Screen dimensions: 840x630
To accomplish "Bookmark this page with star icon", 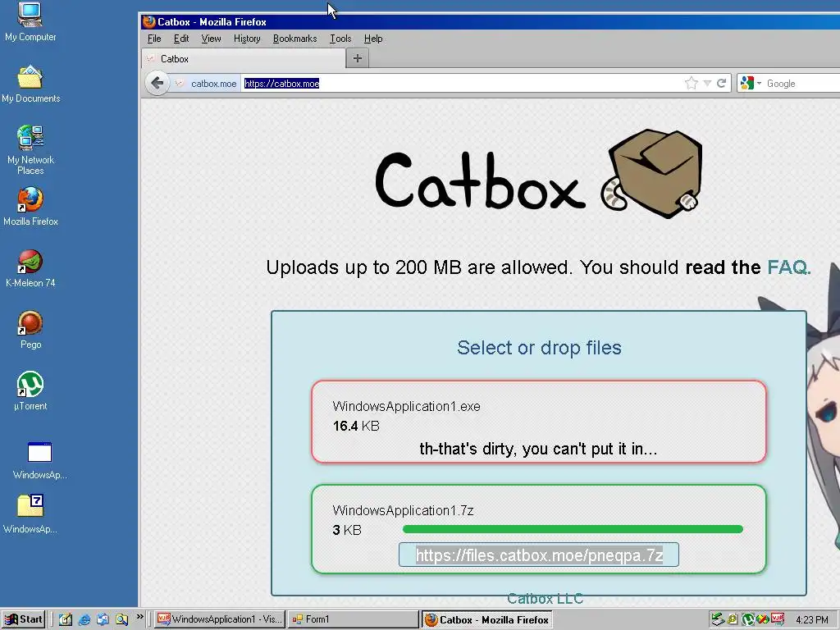I will 692,83.
